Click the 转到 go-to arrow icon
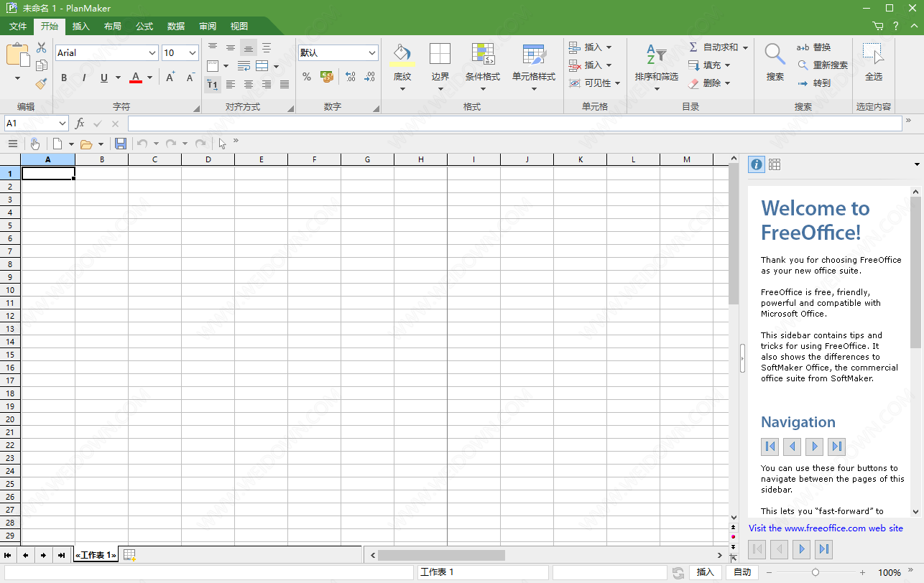Image resolution: width=924 pixels, height=583 pixels. pos(803,83)
